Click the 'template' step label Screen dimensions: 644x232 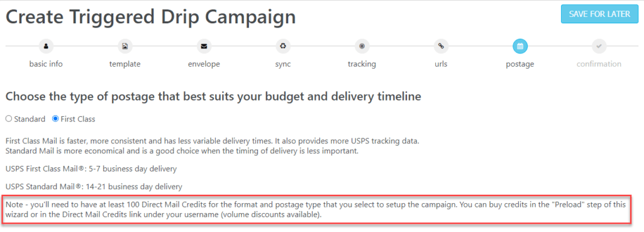[125, 65]
